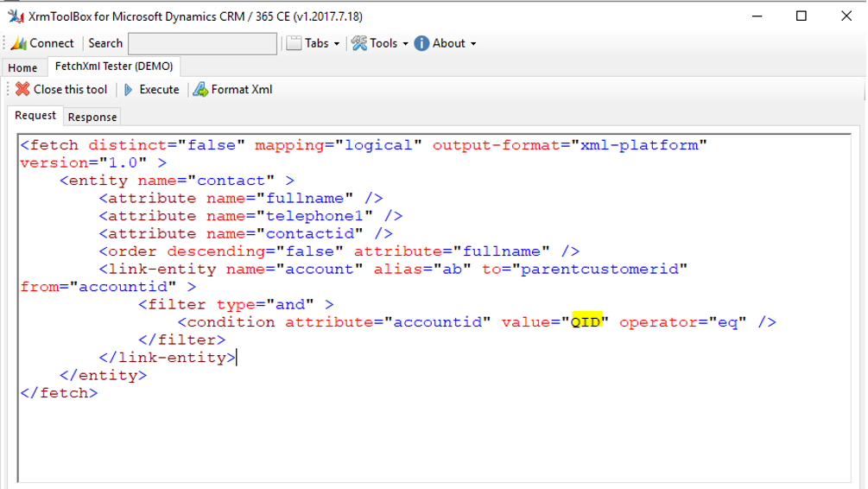This screenshot has height=489, width=868.
Task: Expand the Tools dropdown arrow
Action: 405,44
